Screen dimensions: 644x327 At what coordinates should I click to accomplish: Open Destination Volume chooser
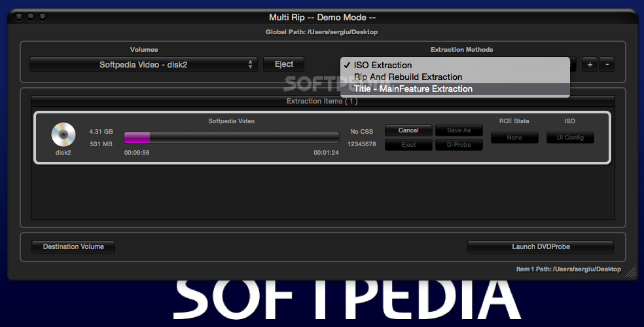(73, 247)
